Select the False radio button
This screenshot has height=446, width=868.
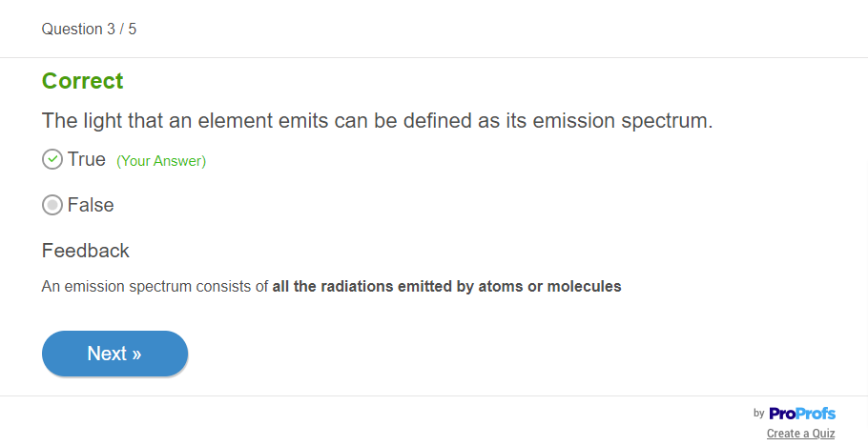[x=52, y=205]
